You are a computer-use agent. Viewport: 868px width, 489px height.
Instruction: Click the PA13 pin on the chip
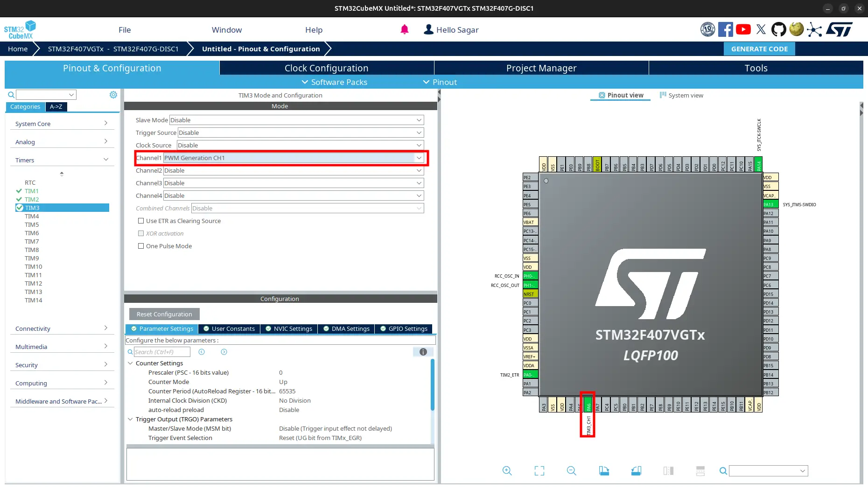(x=770, y=204)
